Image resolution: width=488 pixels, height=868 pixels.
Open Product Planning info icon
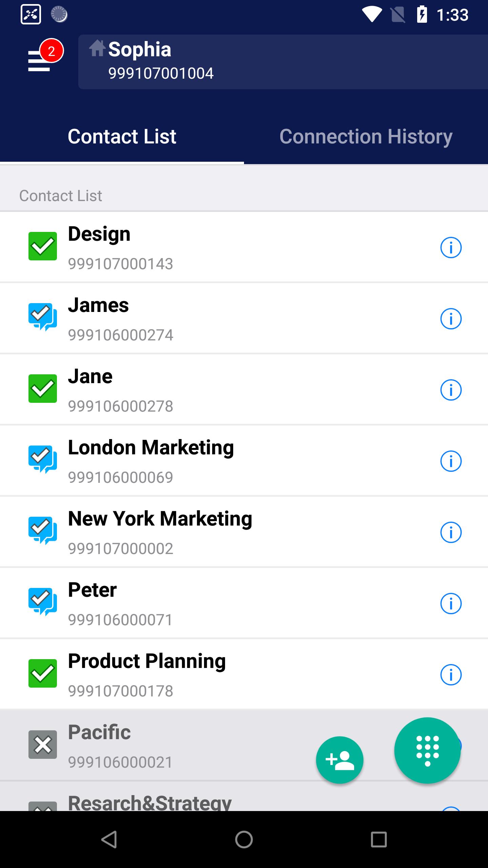coord(451,675)
